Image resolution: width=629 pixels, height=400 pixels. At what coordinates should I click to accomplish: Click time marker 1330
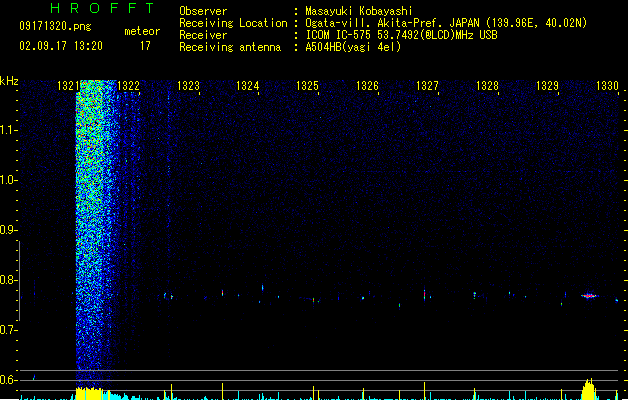click(607, 86)
